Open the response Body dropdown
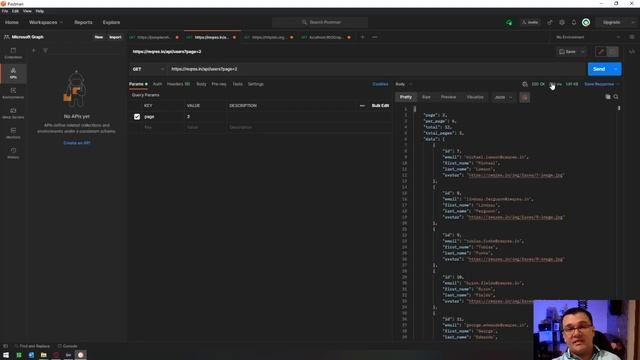Screen dimensions: 640x360 tap(403, 84)
